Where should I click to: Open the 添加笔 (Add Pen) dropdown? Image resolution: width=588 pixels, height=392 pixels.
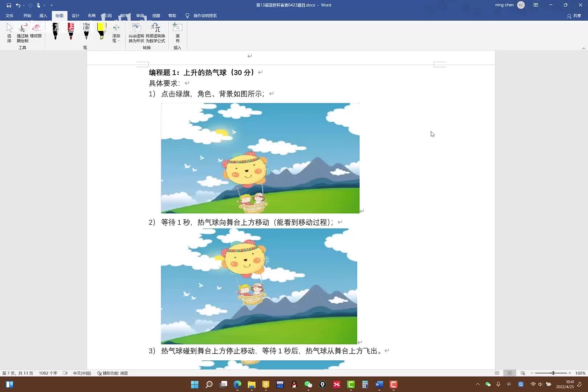click(116, 33)
